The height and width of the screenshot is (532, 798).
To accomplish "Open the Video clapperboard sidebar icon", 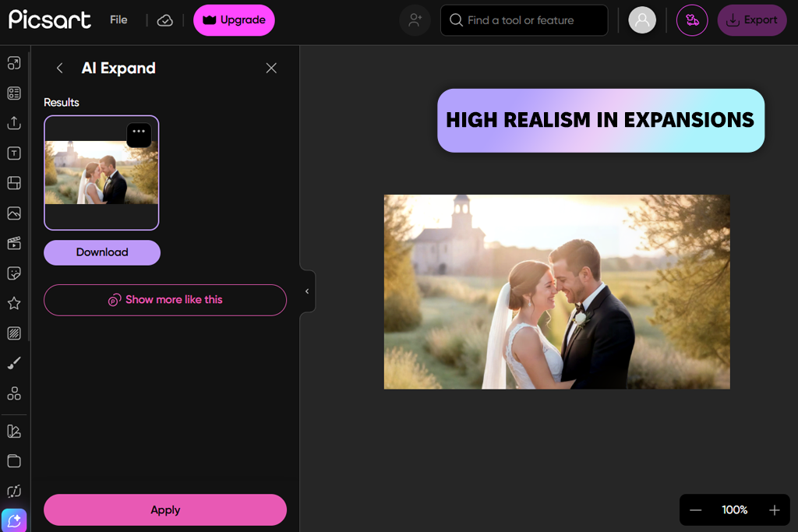I will pyautogui.click(x=14, y=243).
